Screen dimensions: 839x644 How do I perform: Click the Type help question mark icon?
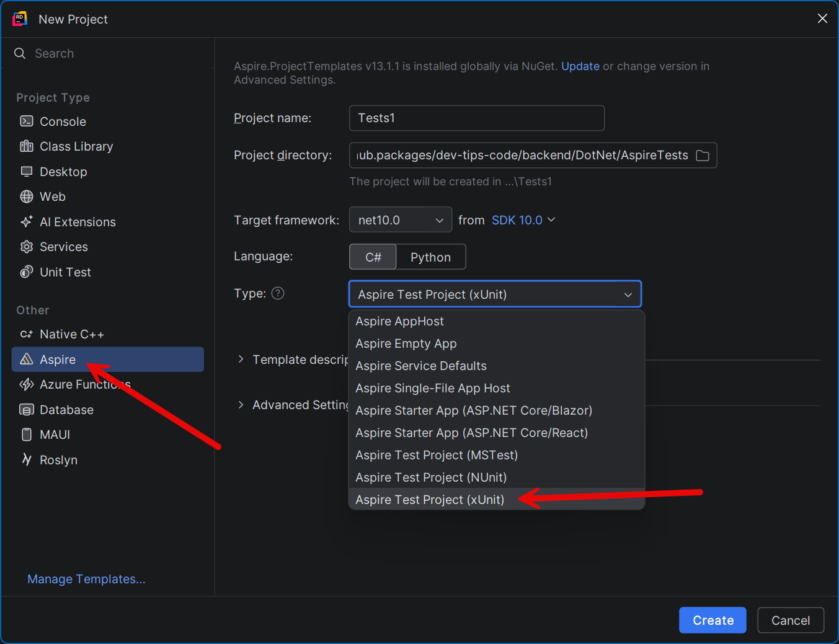(278, 293)
